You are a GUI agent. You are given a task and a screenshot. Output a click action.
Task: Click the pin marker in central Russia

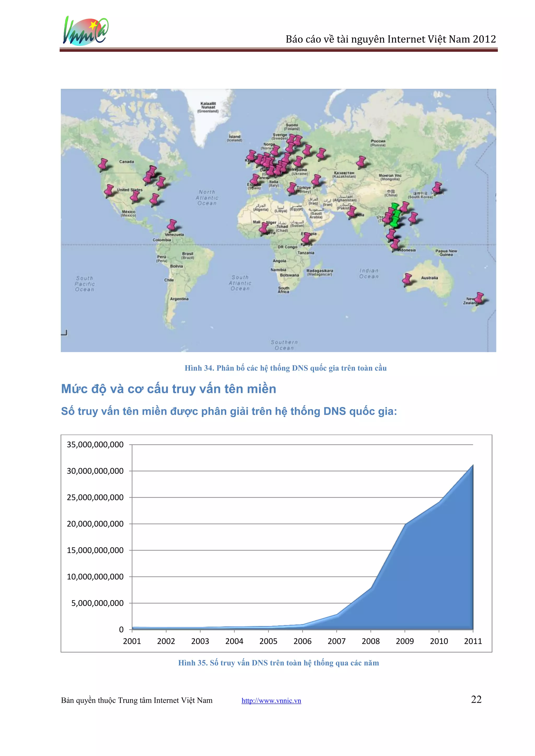361,162
